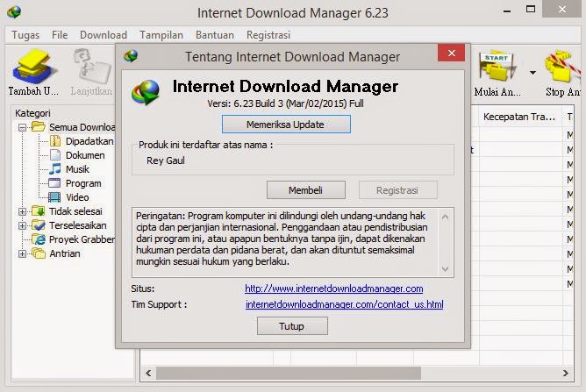Click the Membeli button
This screenshot has height=392, width=586.
(x=305, y=189)
